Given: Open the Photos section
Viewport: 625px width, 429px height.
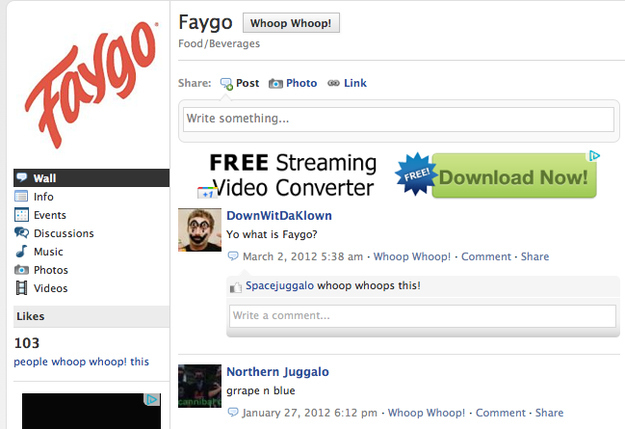Looking at the screenshot, I should (x=51, y=270).
